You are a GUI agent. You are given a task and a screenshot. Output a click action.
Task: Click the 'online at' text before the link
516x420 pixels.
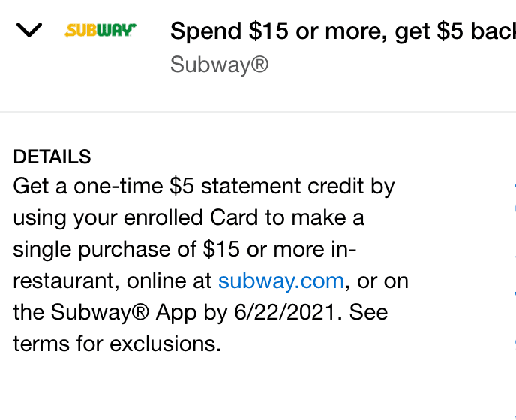coord(169,280)
